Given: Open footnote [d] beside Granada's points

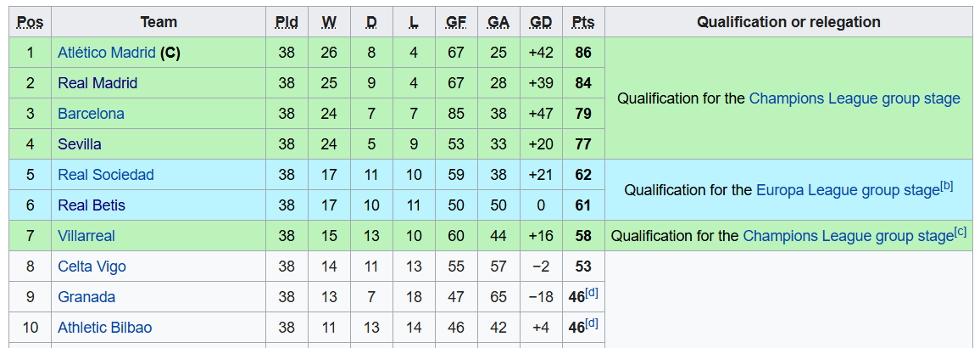Looking at the screenshot, I should (x=592, y=293).
